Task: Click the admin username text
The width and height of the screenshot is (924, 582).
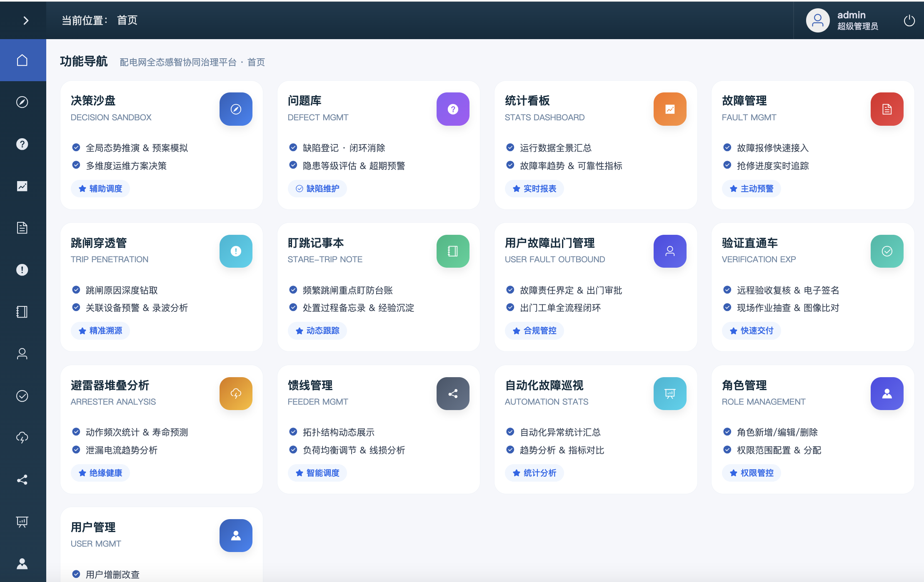Action: (x=852, y=15)
